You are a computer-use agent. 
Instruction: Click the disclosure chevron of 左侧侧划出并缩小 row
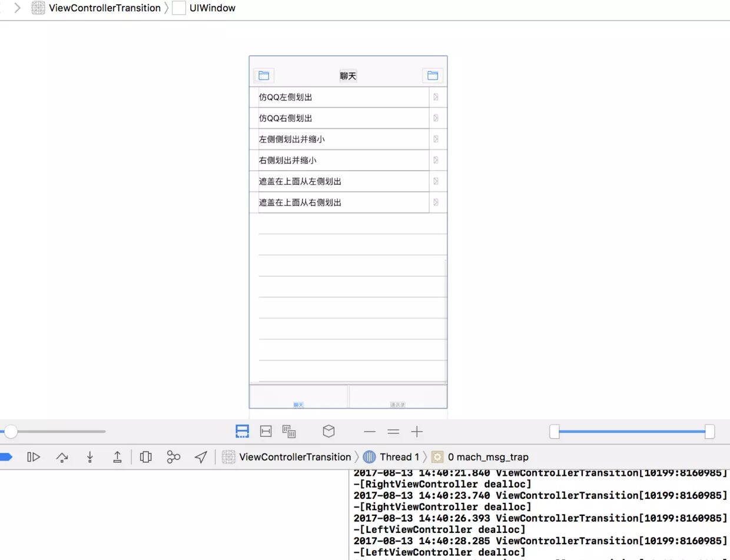tap(436, 140)
